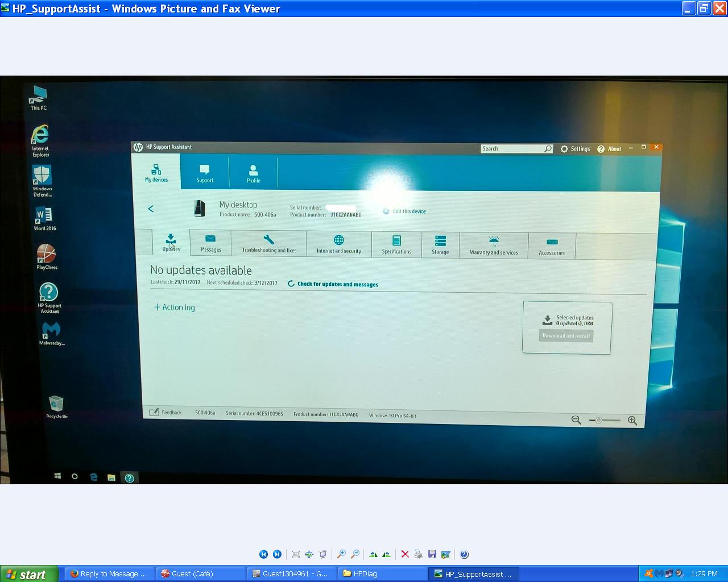Open the Storage section

pos(440,245)
